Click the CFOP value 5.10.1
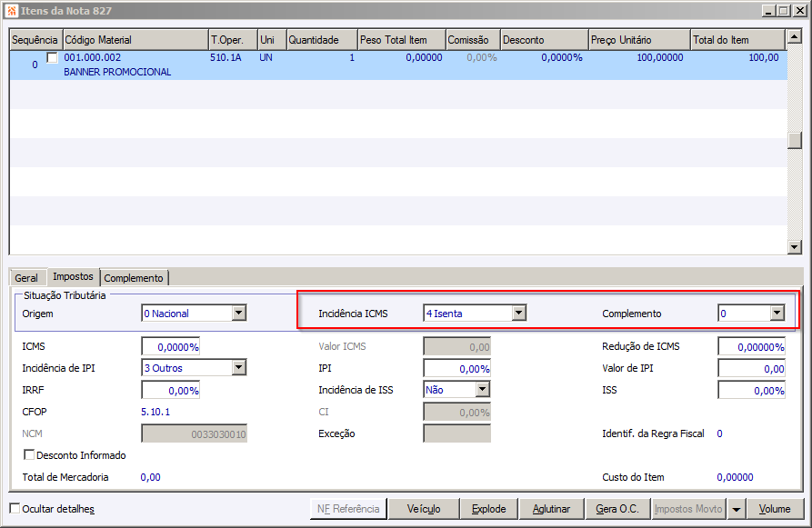The width and height of the screenshot is (812, 528). pos(155,412)
